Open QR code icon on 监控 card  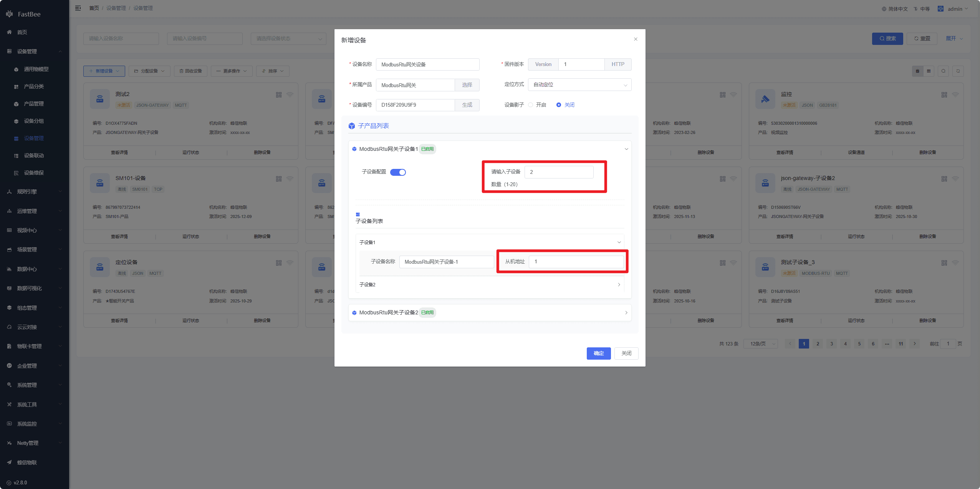click(x=944, y=95)
